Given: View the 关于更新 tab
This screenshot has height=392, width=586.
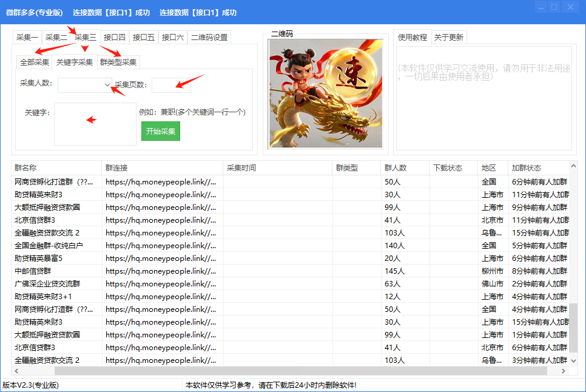Looking at the screenshot, I should (x=448, y=38).
